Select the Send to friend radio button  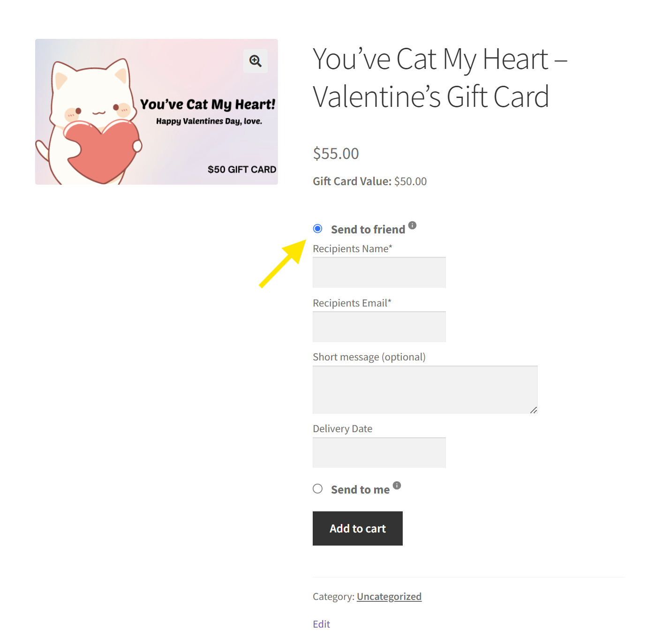tap(318, 229)
